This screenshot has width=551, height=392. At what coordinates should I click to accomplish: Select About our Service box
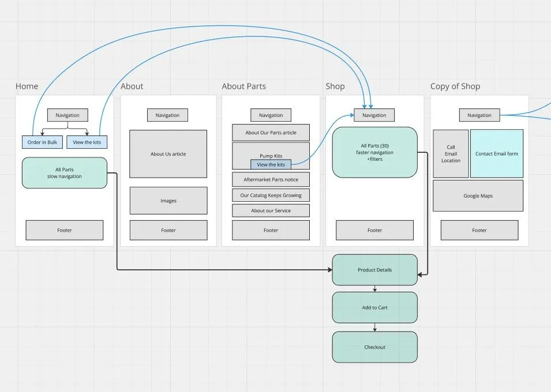pyautogui.click(x=271, y=211)
